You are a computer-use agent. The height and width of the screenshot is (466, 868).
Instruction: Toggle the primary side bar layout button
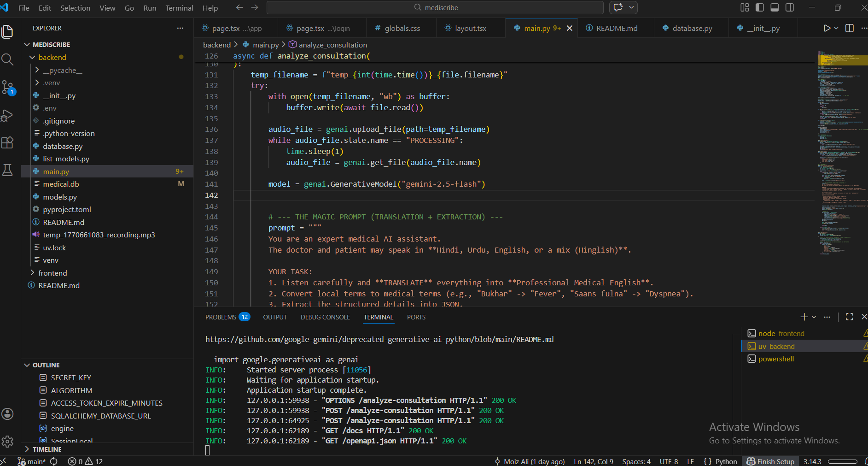click(x=760, y=7)
